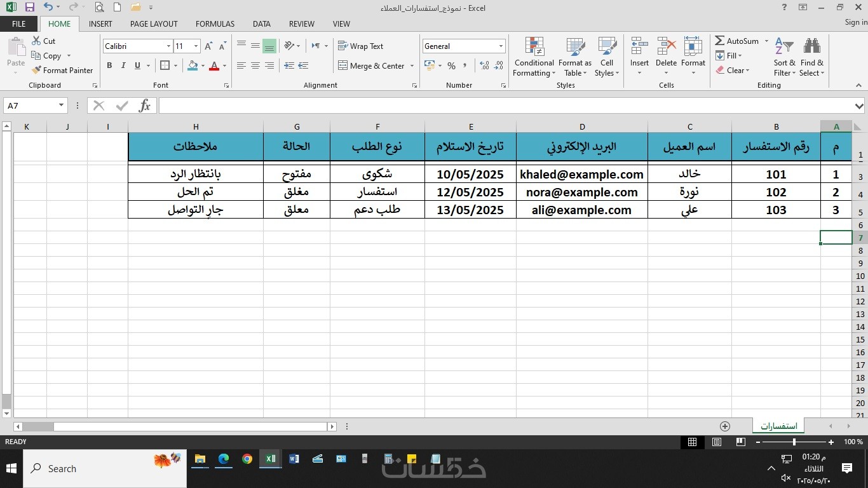Click the Save icon in quick access toolbar
Viewport: 868px width, 488px height.
pyautogui.click(x=29, y=8)
